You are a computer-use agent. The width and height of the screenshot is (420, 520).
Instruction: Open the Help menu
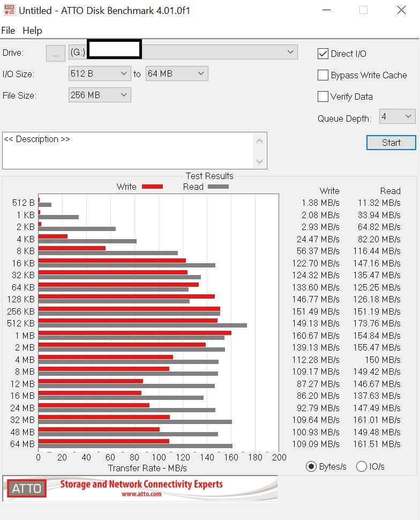tap(32, 31)
